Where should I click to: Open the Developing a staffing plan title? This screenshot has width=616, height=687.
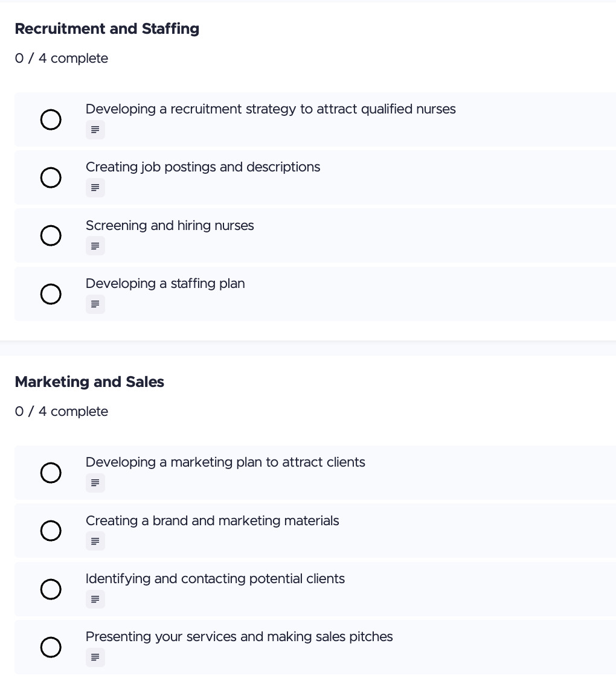pyautogui.click(x=165, y=284)
